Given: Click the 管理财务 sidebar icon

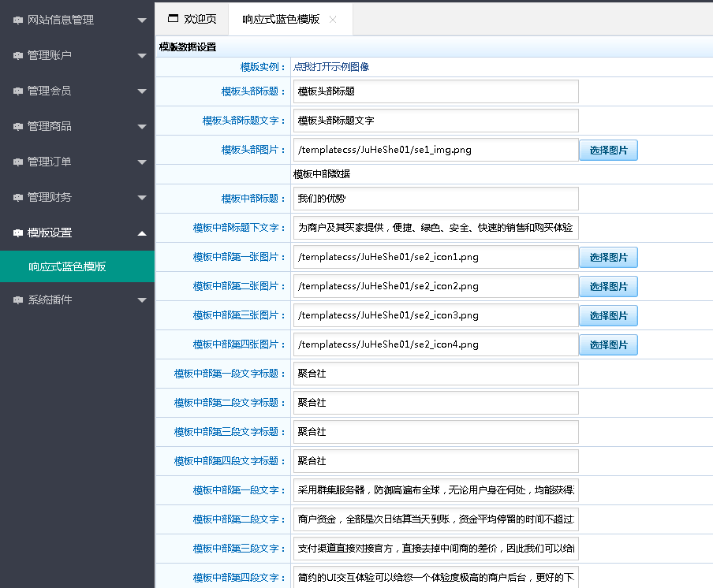Looking at the screenshot, I should coord(17,198).
